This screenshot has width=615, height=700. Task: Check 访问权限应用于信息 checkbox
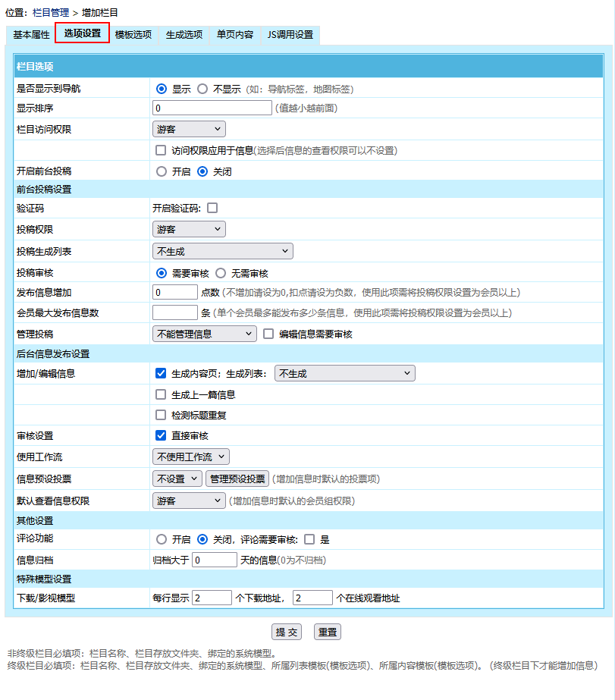tap(161, 150)
